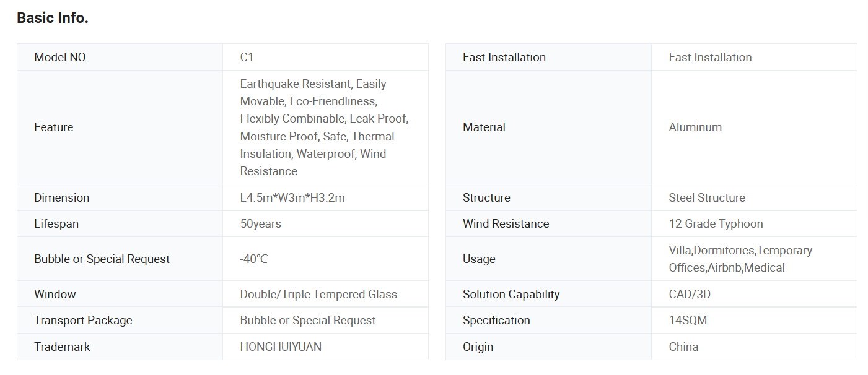Select the 12 Grade Typhoon value
Image resolution: width=868 pixels, height=375 pixels.
click(716, 223)
